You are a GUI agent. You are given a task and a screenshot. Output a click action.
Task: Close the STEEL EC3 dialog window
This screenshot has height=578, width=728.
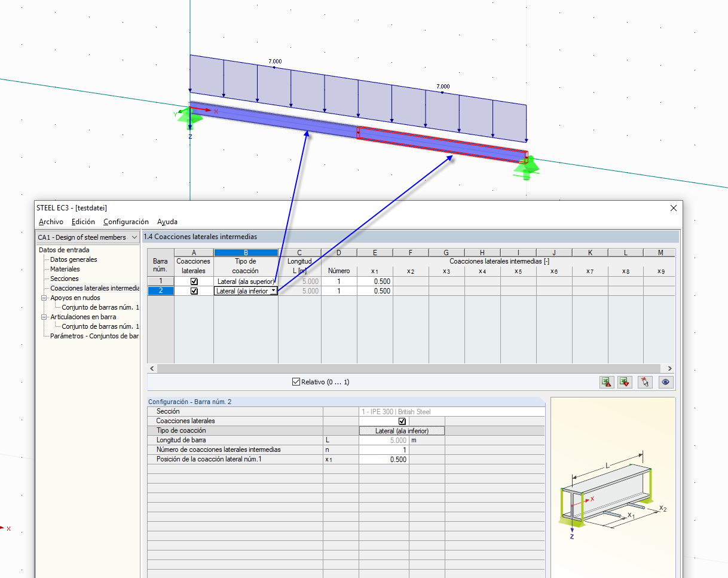point(674,208)
